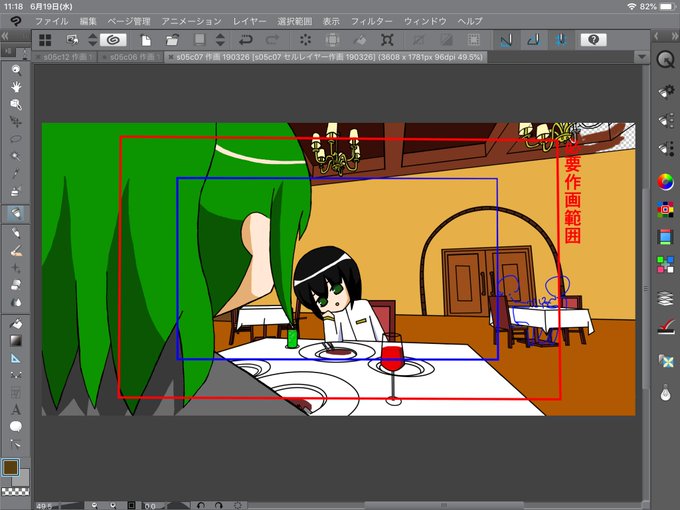
Task: Select the Blend tool
Action: 16,302
